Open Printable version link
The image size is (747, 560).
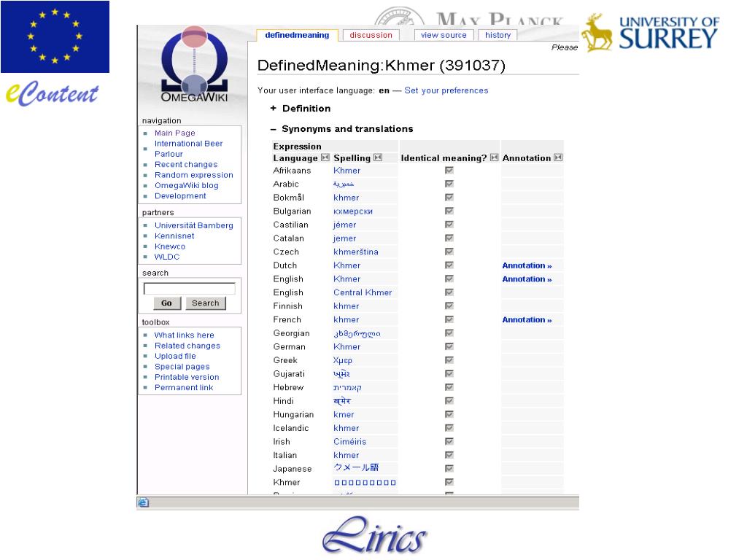pos(187,377)
